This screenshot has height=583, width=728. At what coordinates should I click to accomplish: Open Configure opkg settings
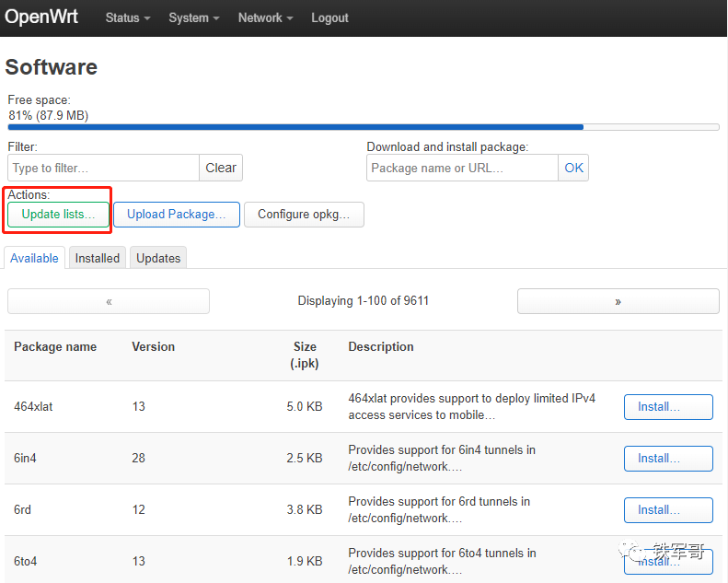pyautogui.click(x=304, y=215)
